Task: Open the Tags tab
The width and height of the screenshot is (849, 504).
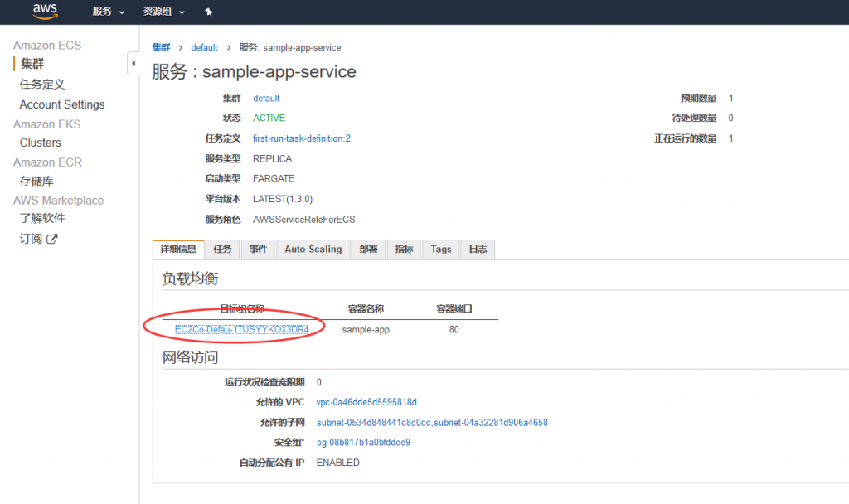Action: point(441,250)
